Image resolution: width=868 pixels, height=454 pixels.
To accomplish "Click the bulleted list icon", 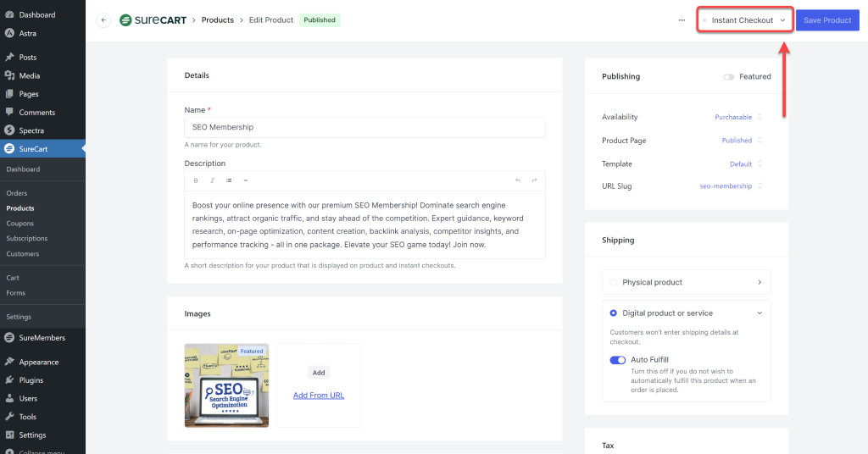I will (229, 180).
